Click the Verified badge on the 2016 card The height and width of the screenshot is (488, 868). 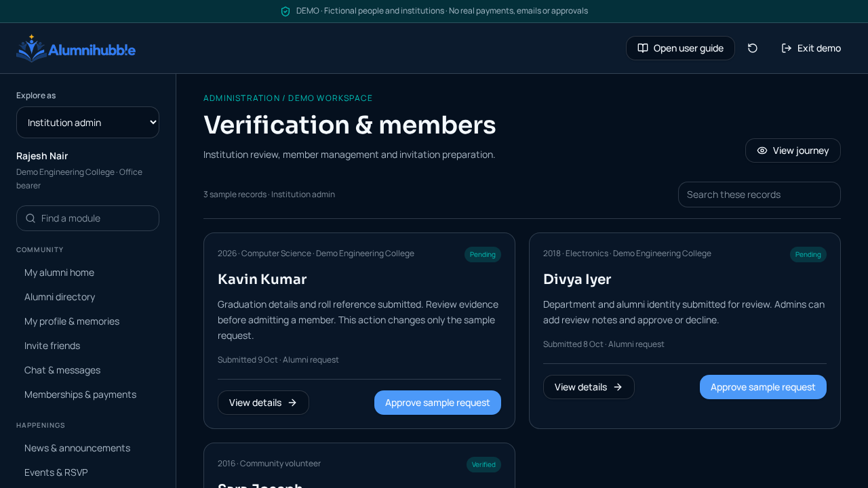[x=484, y=465]
